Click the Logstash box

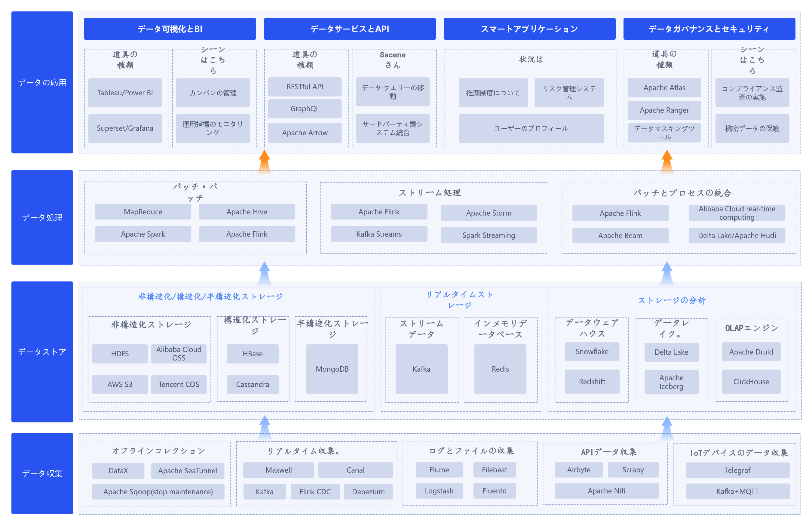point(439,491)
